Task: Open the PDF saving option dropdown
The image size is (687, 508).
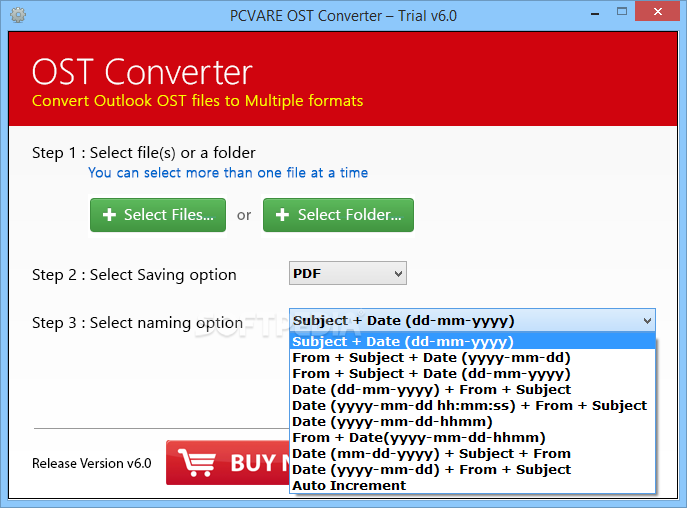Action: click(348, 273)
